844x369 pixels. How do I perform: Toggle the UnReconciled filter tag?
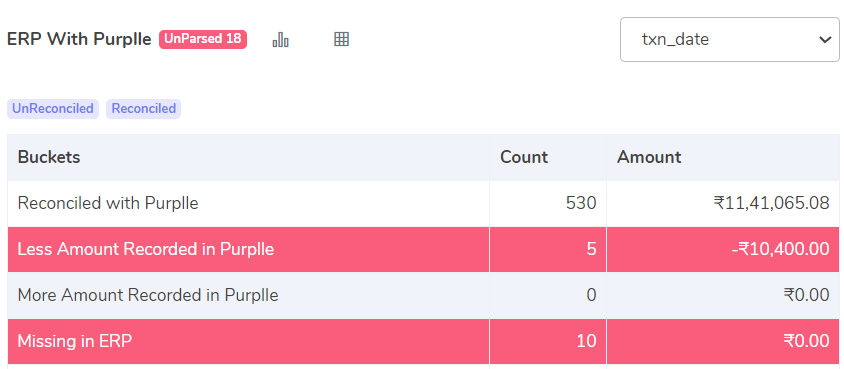click(x=53, y=109)
